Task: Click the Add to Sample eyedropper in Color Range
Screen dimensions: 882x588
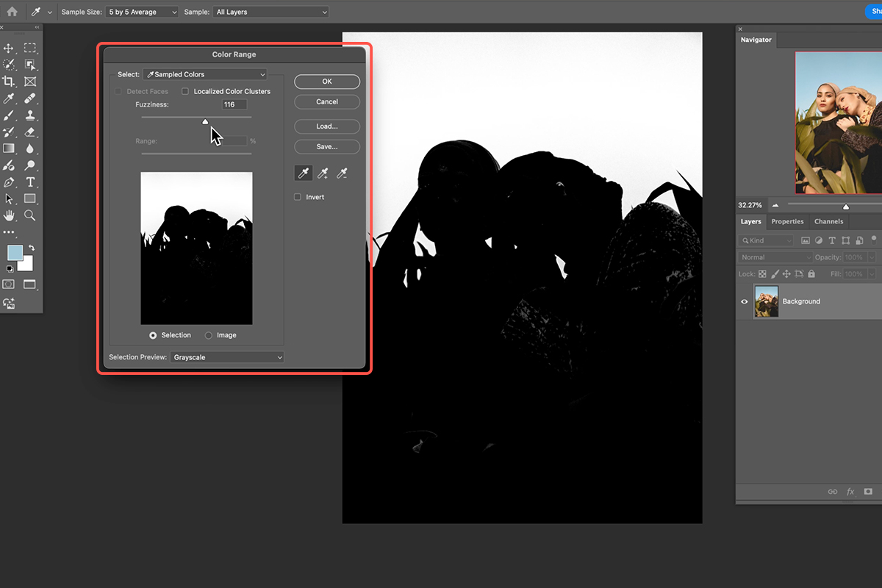Action: click(323, 173)
